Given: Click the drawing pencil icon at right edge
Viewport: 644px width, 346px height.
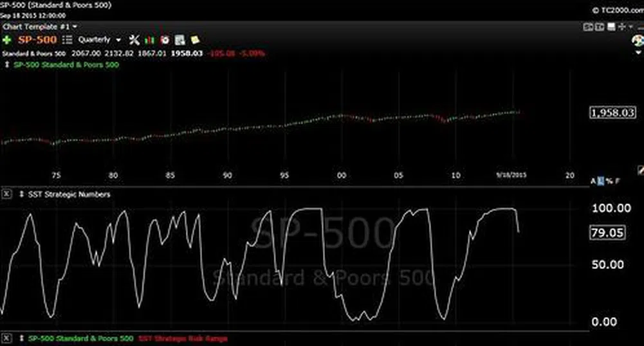Looking at the screenshot, I should (641, 170).
